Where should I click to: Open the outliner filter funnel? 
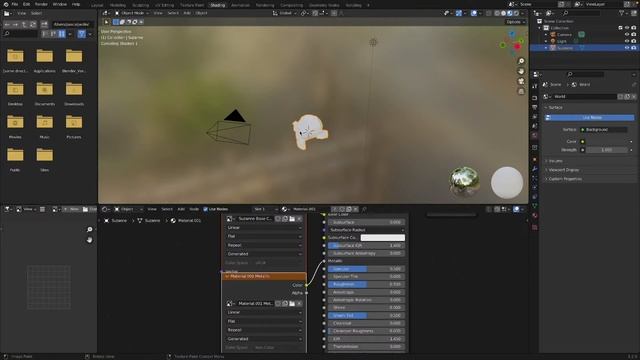point(622,13)
